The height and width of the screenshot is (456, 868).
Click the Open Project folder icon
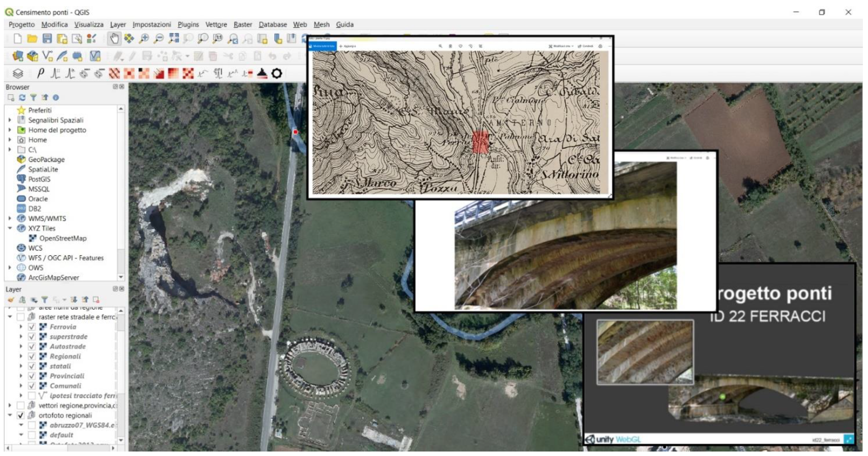[32, 39]
